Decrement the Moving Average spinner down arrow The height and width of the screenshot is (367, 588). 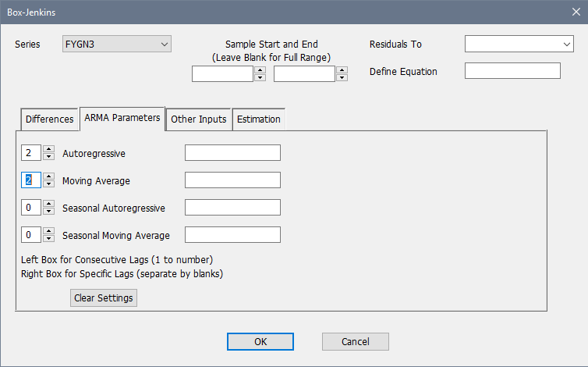[x=48, y=184]
